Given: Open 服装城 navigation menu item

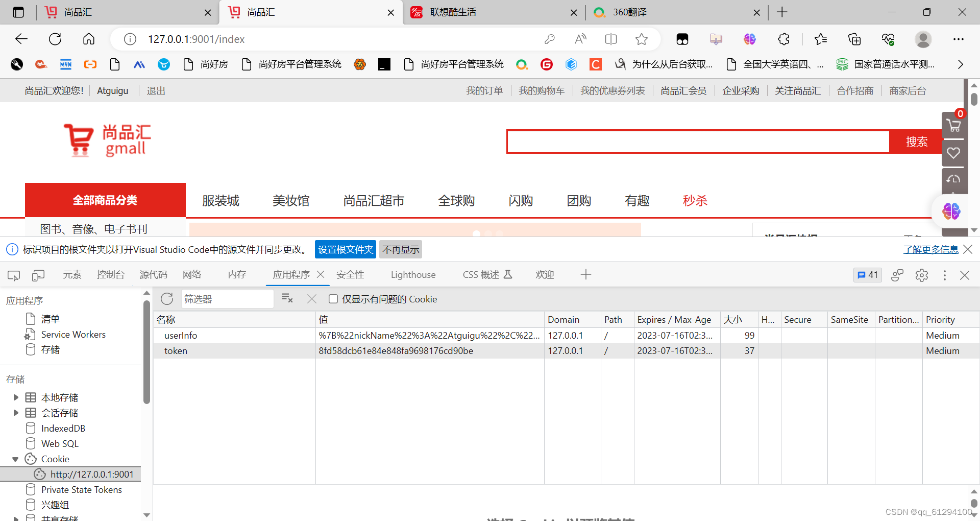Looking at the screenshot, I should (x=220, y=201).
